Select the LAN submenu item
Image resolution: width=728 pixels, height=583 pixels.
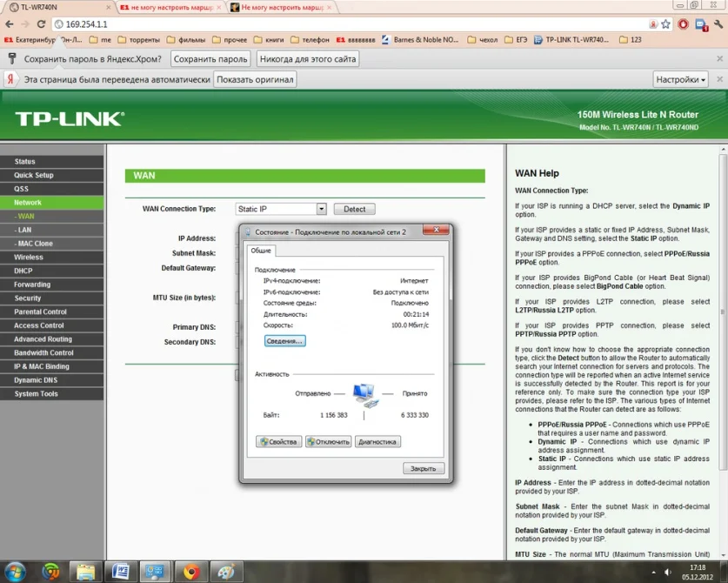tap(52, 230)
